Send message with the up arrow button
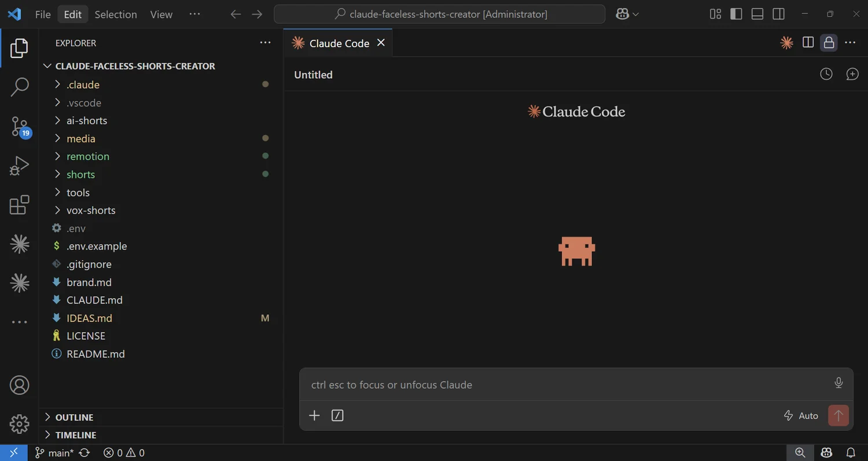 pyautogui.click(x=838, y=415)
